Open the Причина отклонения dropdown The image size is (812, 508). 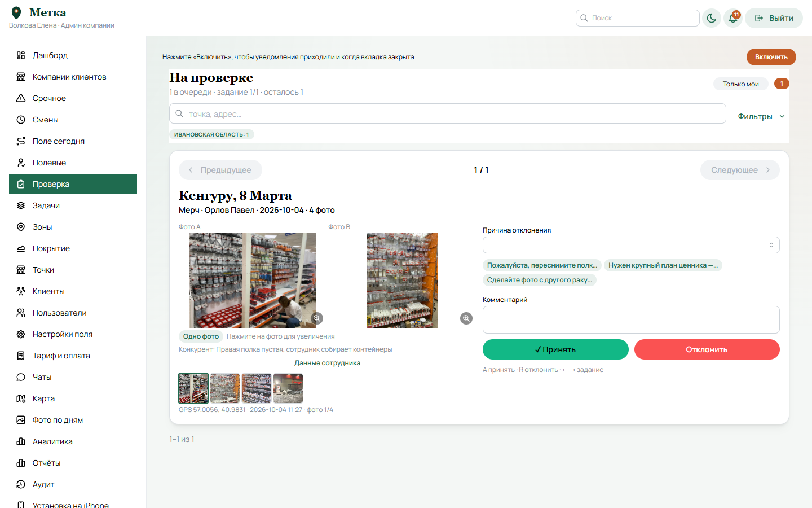tap(631, 245)
